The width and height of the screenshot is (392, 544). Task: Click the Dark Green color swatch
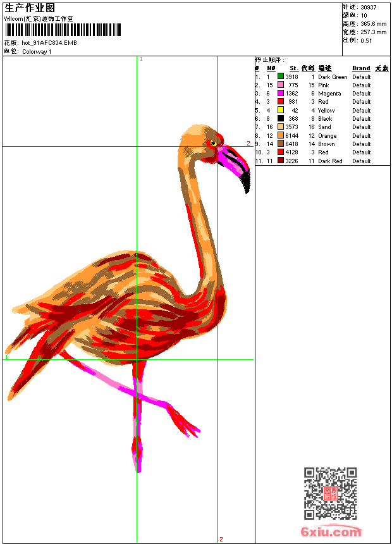tap(281, 77)
